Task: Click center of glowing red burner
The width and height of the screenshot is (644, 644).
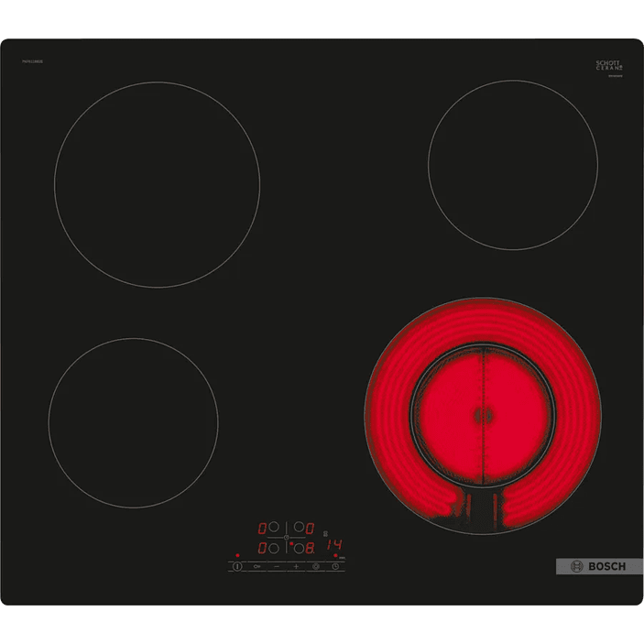Action: [483, 414]
